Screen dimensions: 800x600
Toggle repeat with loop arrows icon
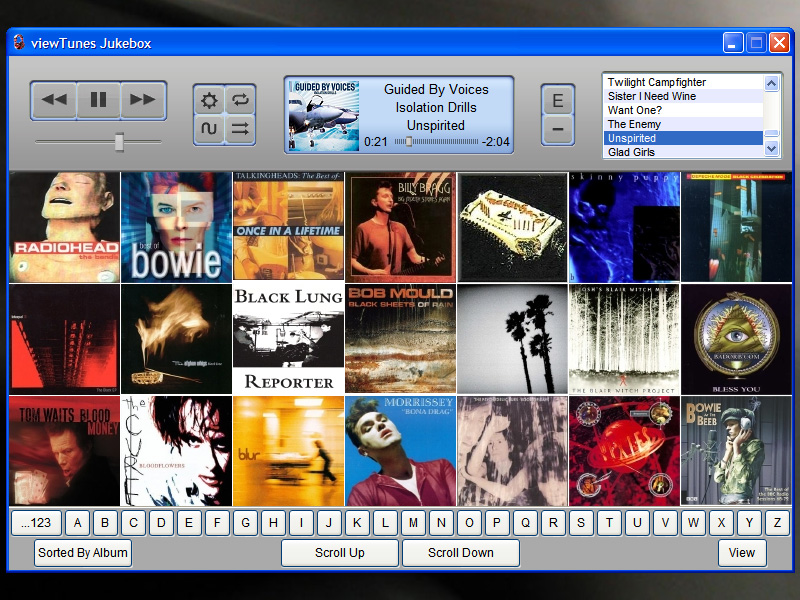point(240,100)
